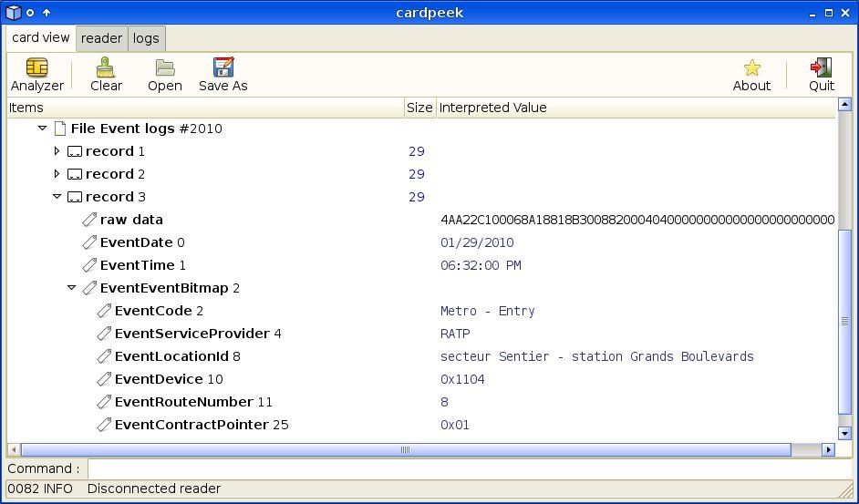Click the horizontal scrollbar thumb

pos(405,449)
